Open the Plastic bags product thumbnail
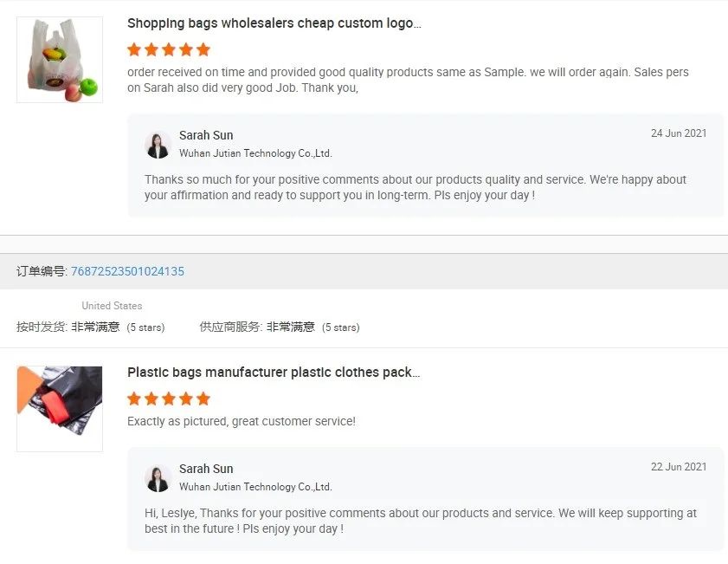This screenshot has height=564, width=728. (60, 408)
